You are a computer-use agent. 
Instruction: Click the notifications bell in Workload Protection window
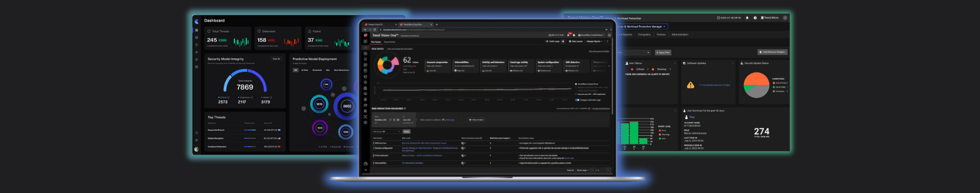point(747,18)
